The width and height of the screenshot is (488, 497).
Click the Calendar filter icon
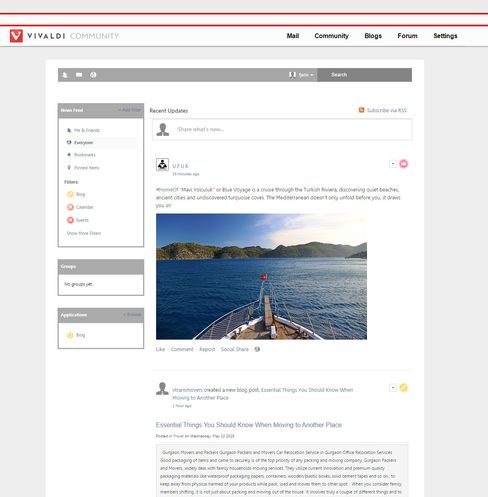pyautogui.click(x=70, y=207)
